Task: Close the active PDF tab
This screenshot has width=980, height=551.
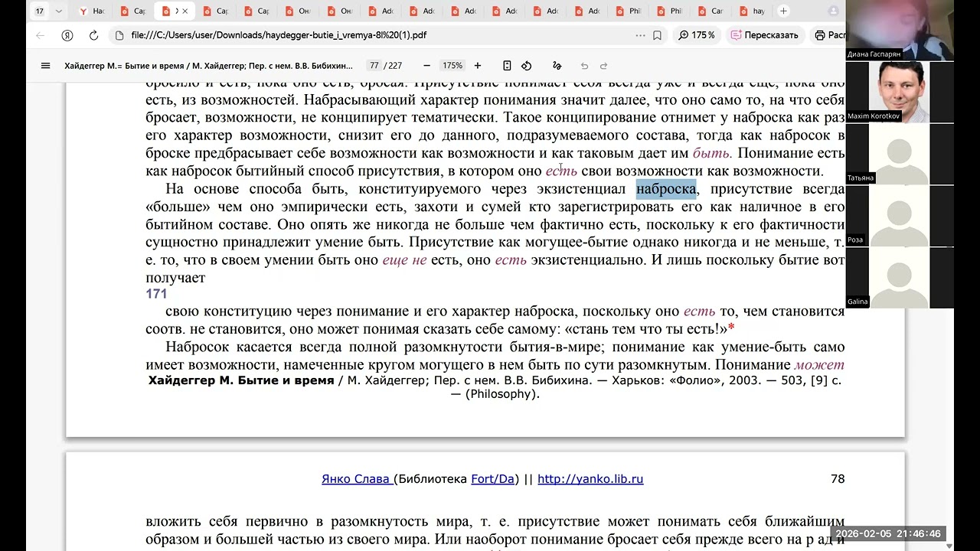Action: pos(184,11)
